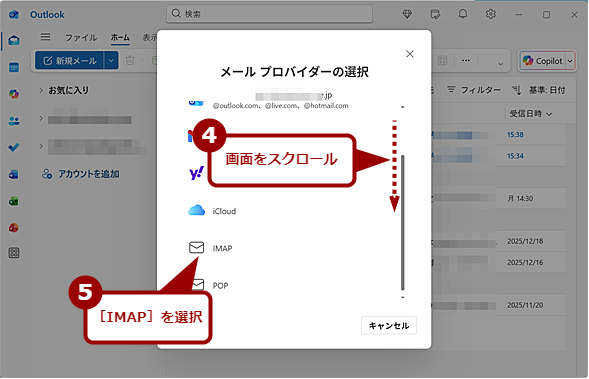Click scroll up arrow in provider list
Image resolution: width=589 pixels, height=379 pixels.
(x=403, y=107)
